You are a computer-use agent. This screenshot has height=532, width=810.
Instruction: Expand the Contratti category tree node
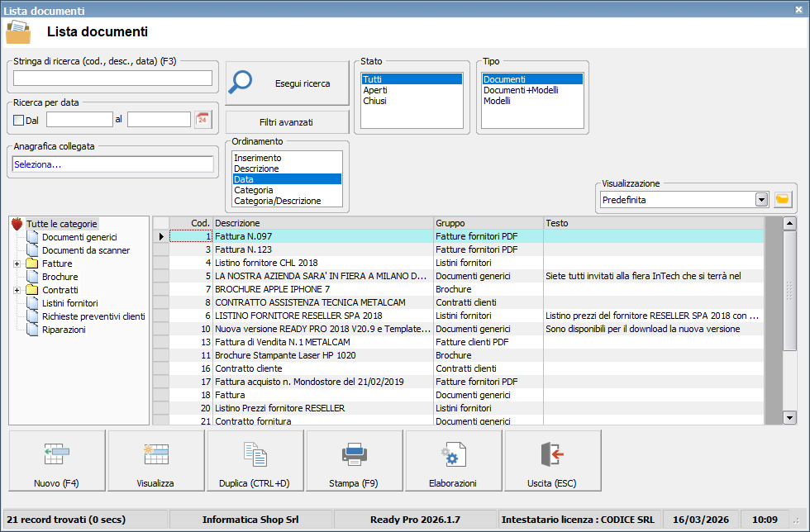(x=17, y=290)
